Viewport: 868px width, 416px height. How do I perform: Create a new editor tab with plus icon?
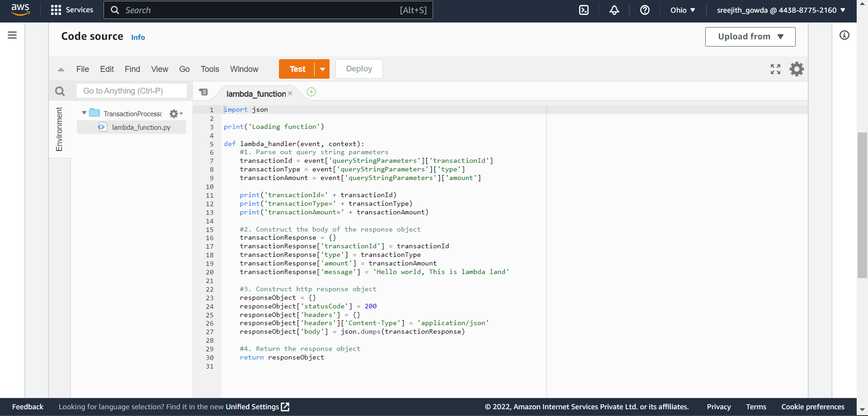(311, 92)
